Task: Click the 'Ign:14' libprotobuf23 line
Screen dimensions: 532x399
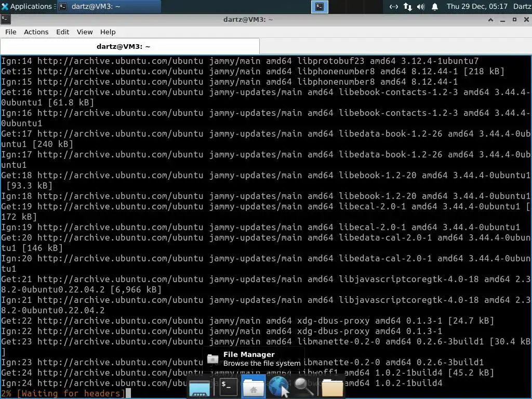Action: (240, 61)
